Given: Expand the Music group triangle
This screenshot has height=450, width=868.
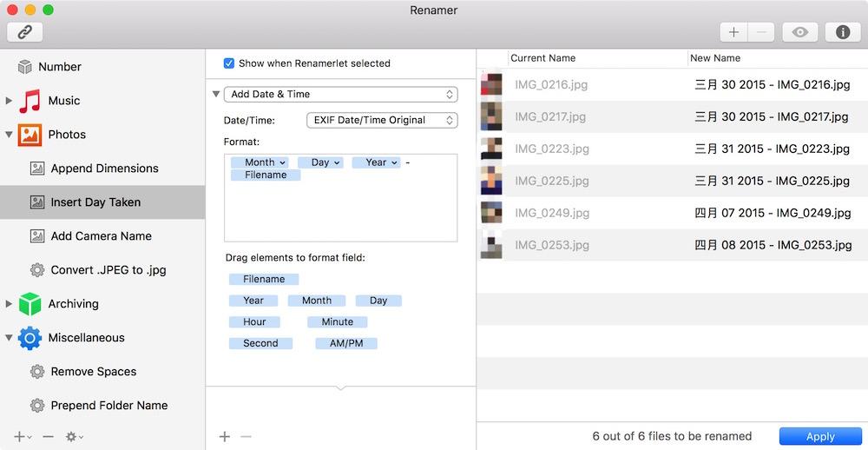Looking at the screenshot, I should tap(9, 101).
